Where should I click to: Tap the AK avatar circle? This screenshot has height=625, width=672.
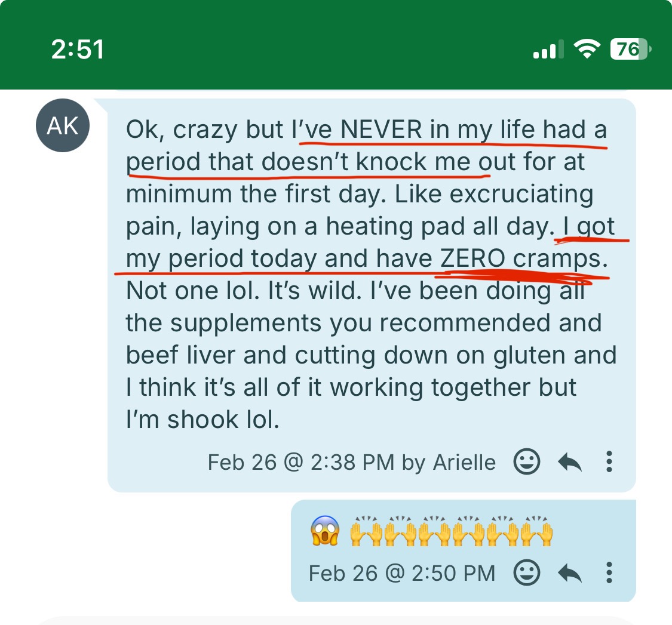click(62, 127)
